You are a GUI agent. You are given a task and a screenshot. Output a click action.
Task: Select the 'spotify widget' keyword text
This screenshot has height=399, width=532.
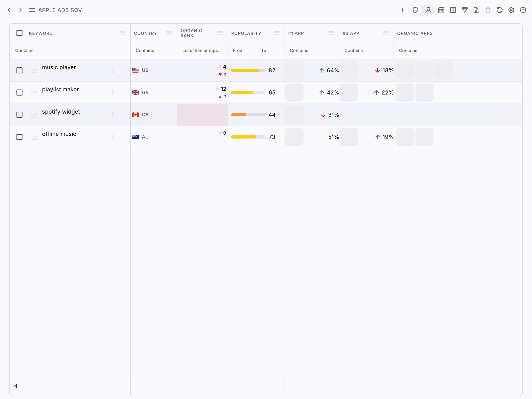pyautogui.click(x=61, y=112)
